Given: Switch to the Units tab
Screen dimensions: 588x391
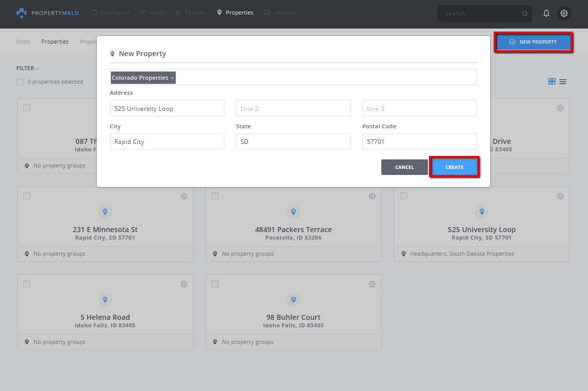Looking at the screenshot, I should coord(23,42).
